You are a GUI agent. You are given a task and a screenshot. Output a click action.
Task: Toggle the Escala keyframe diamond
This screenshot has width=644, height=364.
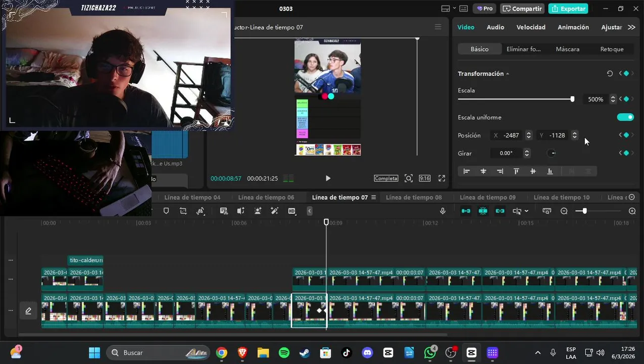tap(626, 99)
